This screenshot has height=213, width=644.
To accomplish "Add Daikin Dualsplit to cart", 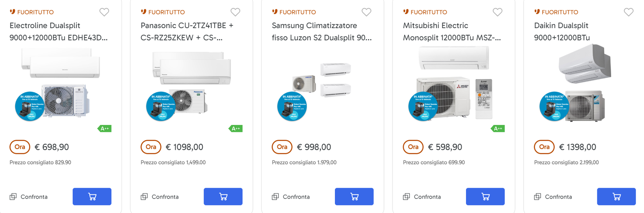I will click(x=616, y=197).
